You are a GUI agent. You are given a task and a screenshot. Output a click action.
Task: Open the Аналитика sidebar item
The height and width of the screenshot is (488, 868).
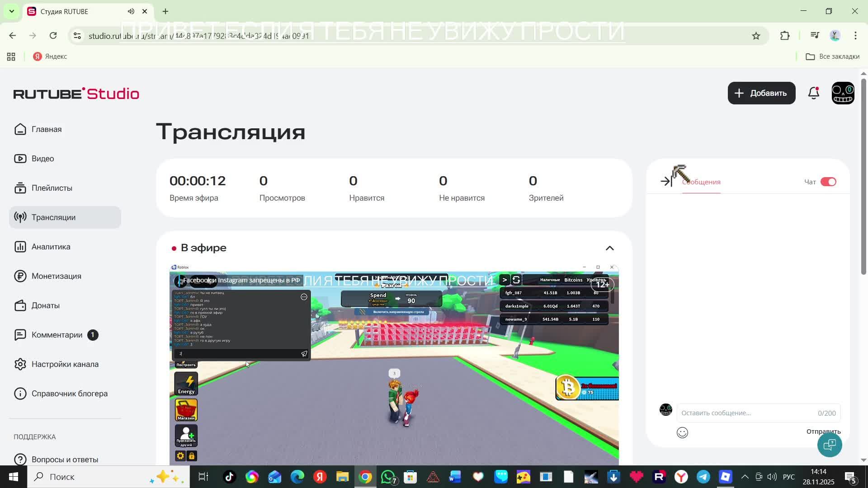click(51, 247)
